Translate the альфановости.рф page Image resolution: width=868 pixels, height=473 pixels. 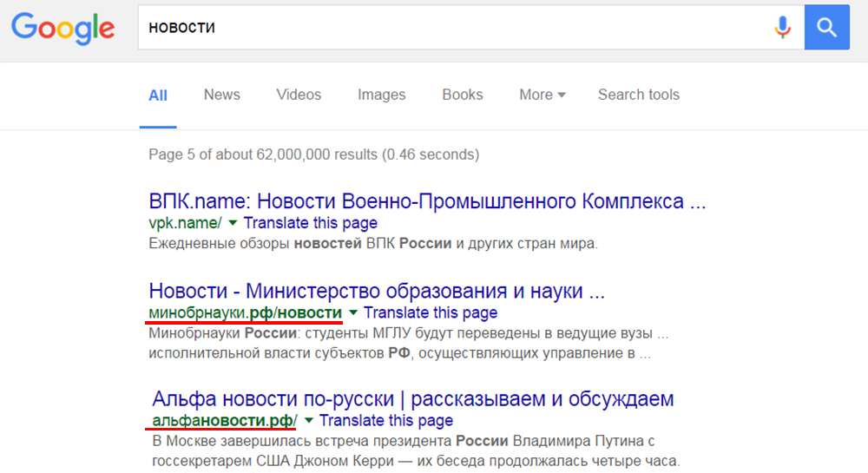pos(386,420)
